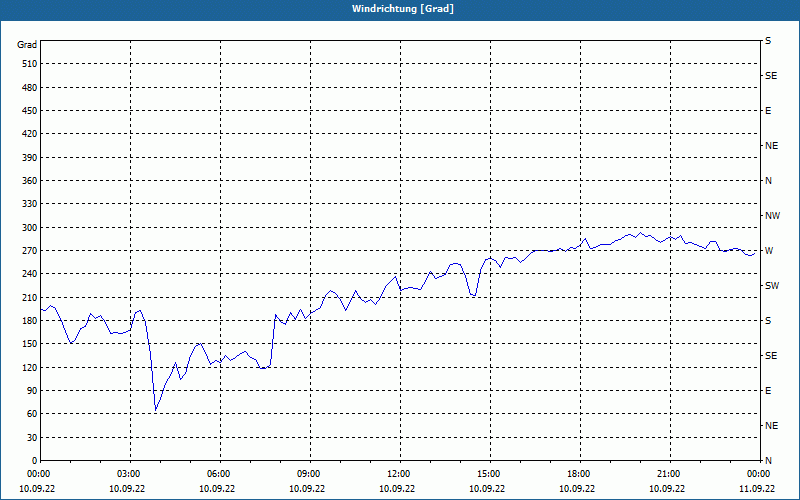
Task: Click the SE compass label at the 480 gridline
Action: 771,76
